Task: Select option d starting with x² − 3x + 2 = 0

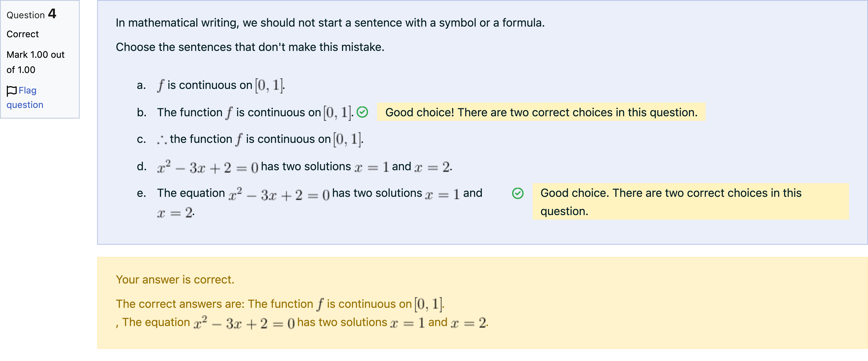Action: click(305, 167)
